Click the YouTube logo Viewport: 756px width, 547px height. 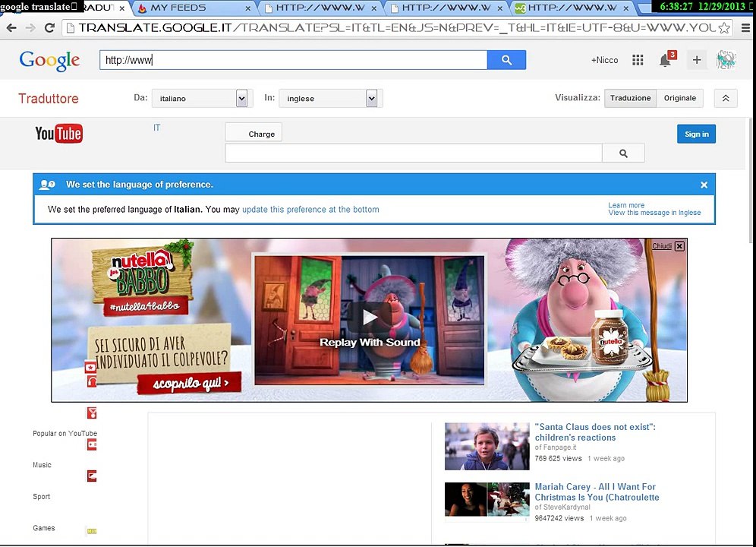(x=58, y=134)
